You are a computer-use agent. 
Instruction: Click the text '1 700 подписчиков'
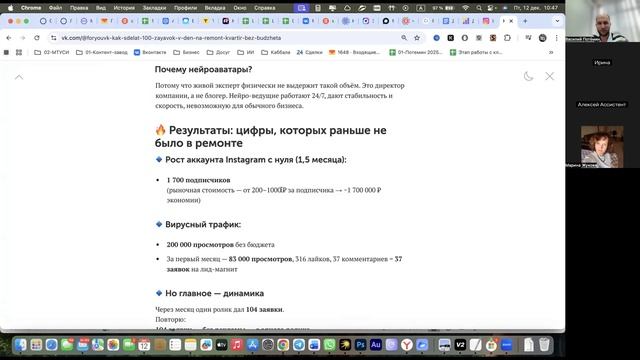198,180
